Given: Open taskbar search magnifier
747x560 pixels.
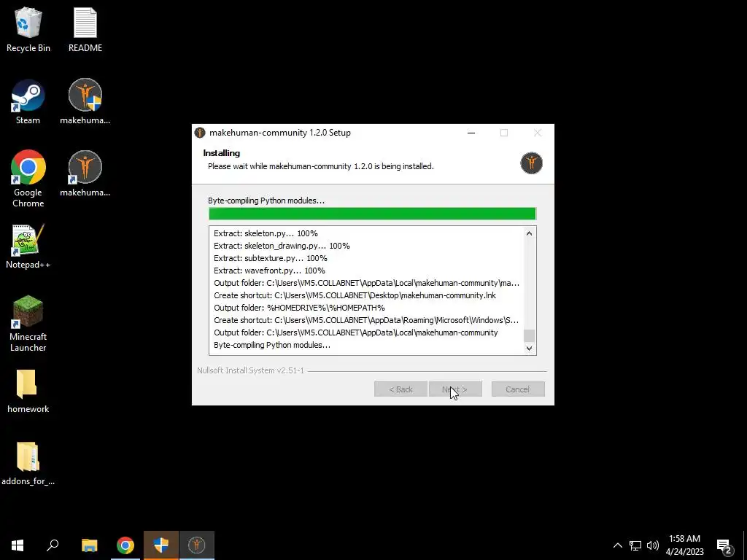Looking at the screenshot, I should click(x=53, y=545).
